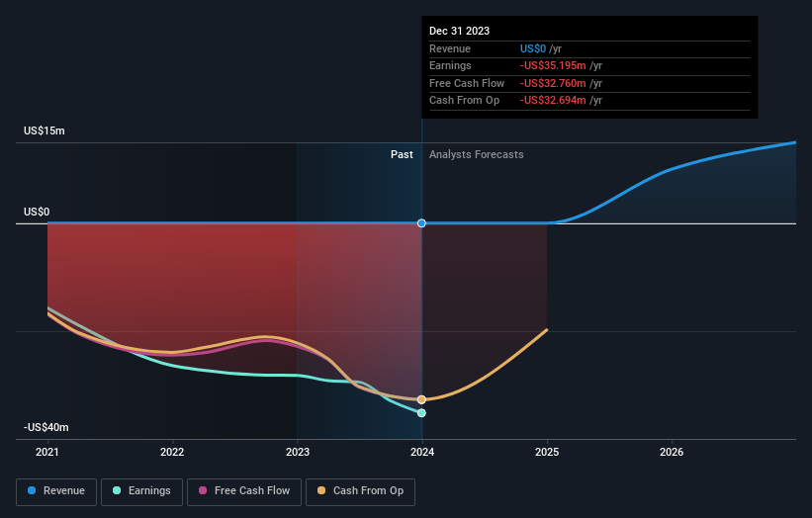Click the 2022 x-axis label
The width and height of the screenshot is (812, 518).
tap(172, 452)
